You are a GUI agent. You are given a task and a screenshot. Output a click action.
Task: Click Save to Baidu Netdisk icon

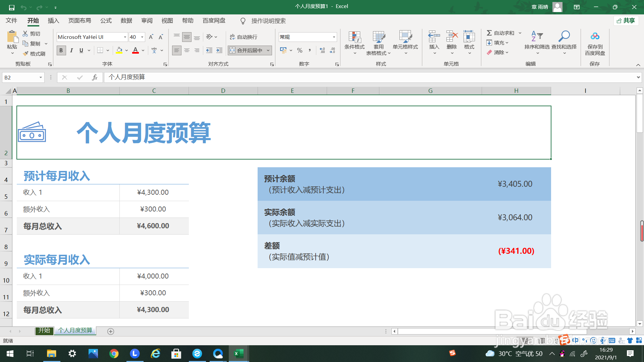pyautogui.click(x=595, y=36)
